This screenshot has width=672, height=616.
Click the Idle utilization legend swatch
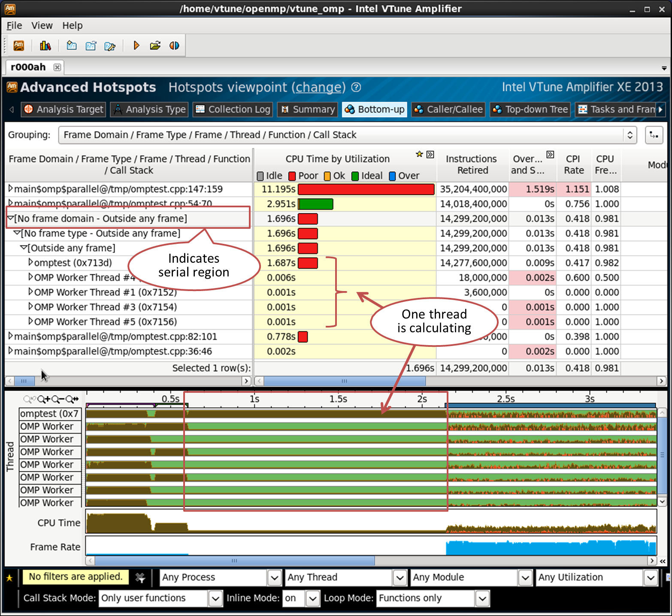click(260, 176)
